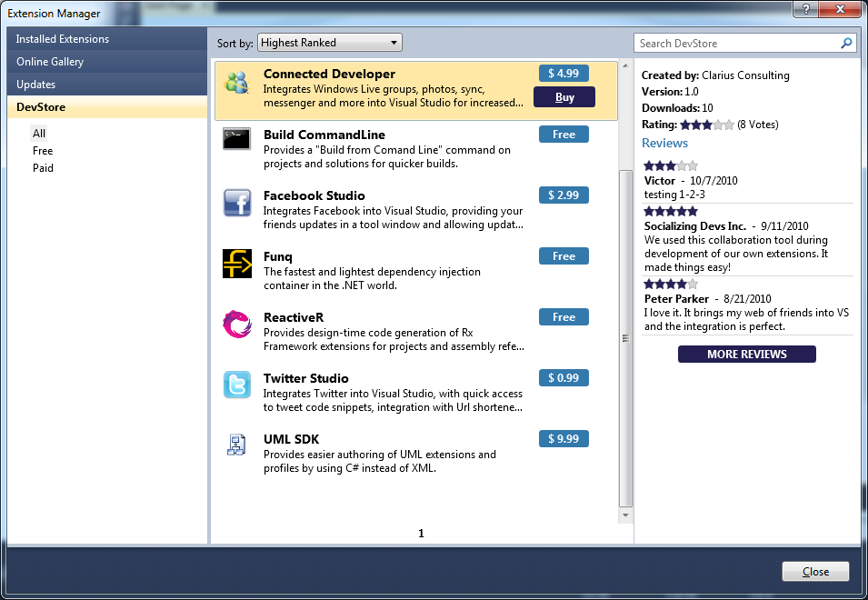Click the Connected Developer extension icon

tap(237, 83)
